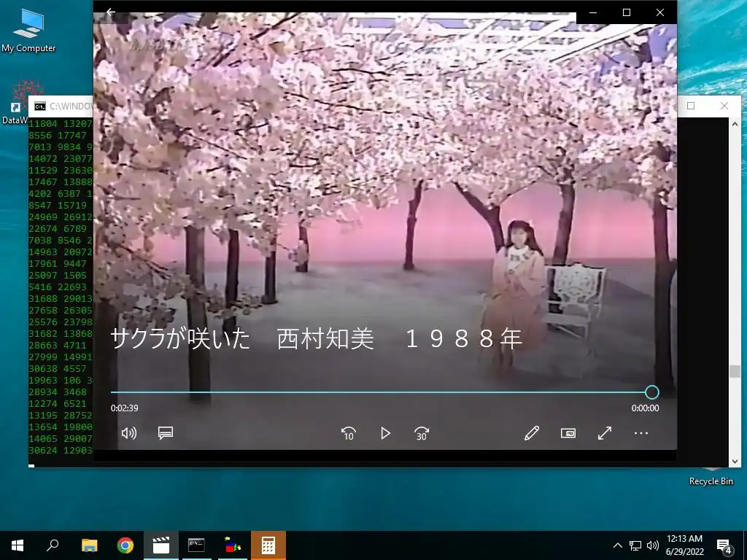747x560 pixels.
Task: Click the command prompt scrollbar thumb
Action: coord(735,371)
